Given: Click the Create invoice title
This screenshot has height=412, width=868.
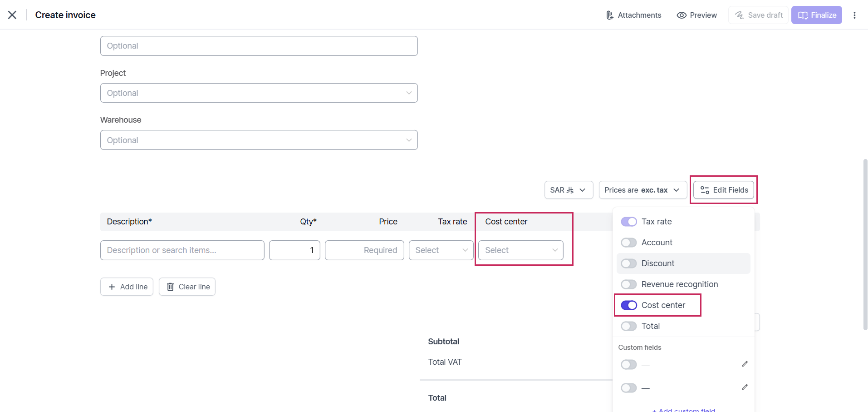Looking at the screenshot, I should pyautogui.click(x=65, y=15).
